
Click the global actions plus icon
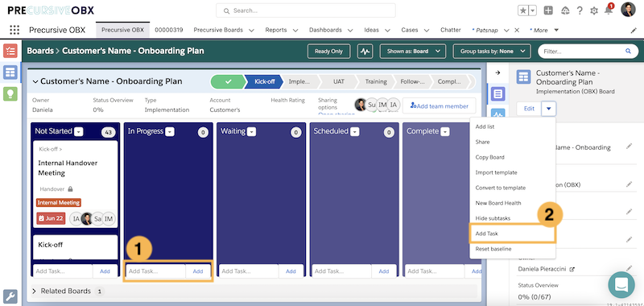[x=548, y=10]
